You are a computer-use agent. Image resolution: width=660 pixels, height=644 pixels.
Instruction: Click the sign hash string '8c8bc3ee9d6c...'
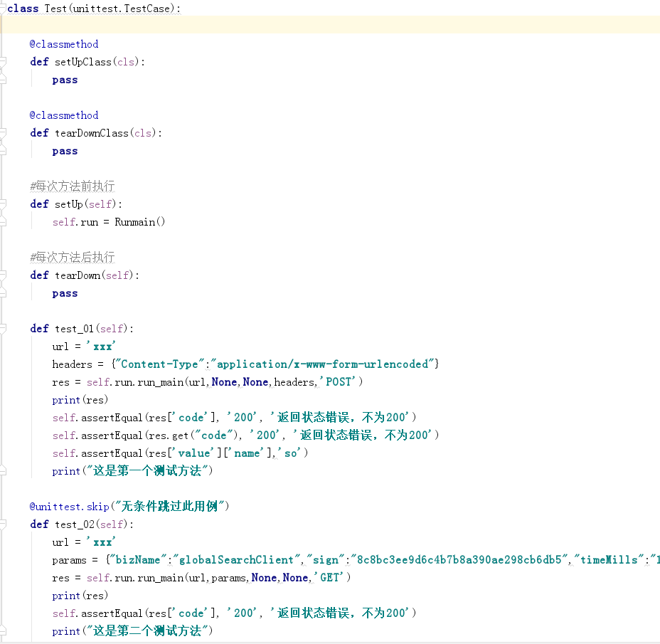coord(459,560)
